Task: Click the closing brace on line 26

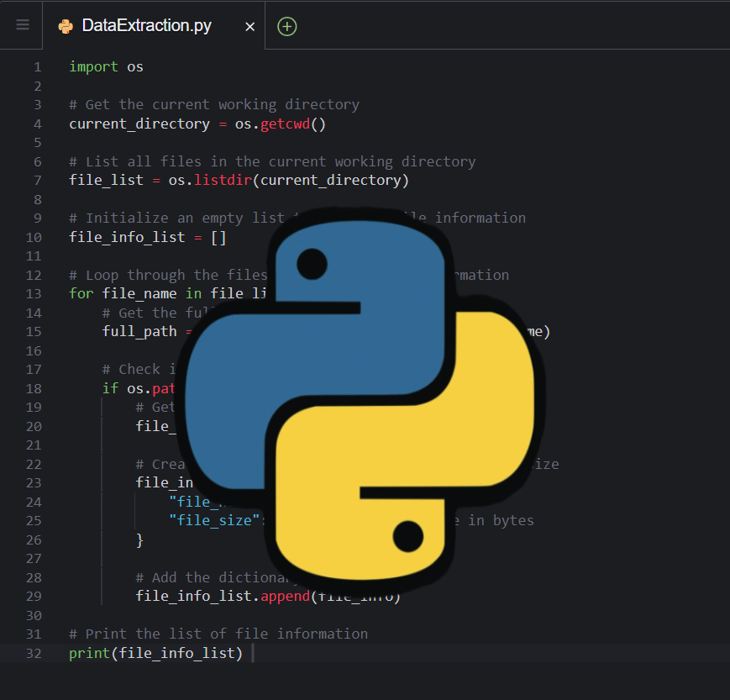Action: [139, 540]
